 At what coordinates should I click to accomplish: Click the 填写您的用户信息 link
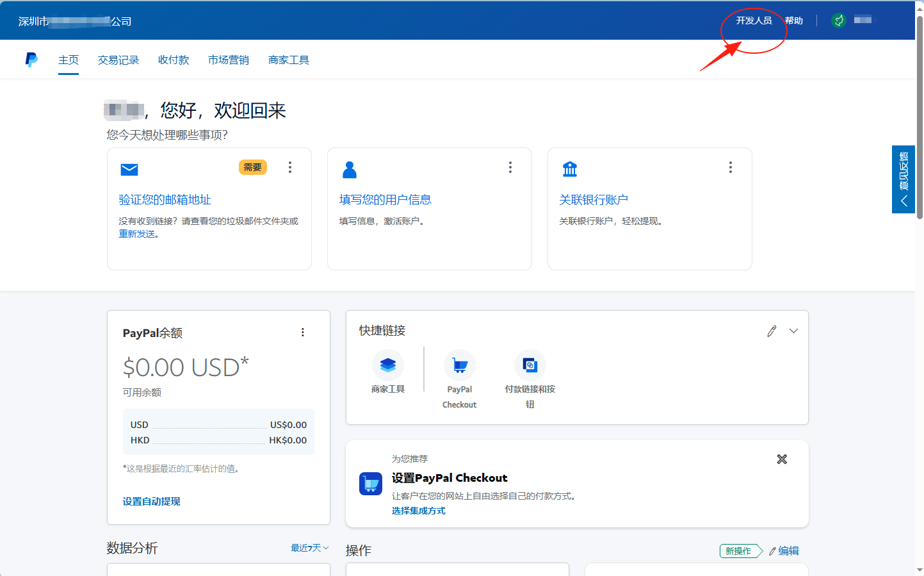[385, 200]
